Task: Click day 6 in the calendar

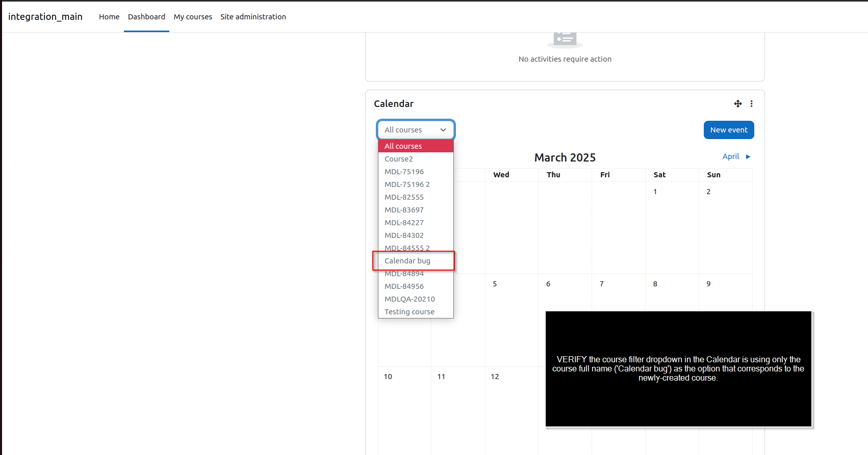Action: click(x=548, y=284)
